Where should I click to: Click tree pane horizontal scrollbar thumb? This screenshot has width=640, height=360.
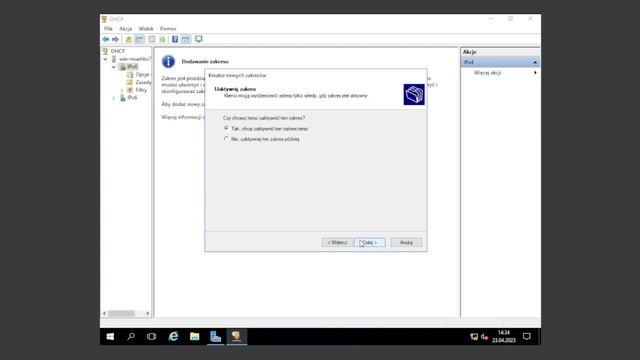(121, 313)
